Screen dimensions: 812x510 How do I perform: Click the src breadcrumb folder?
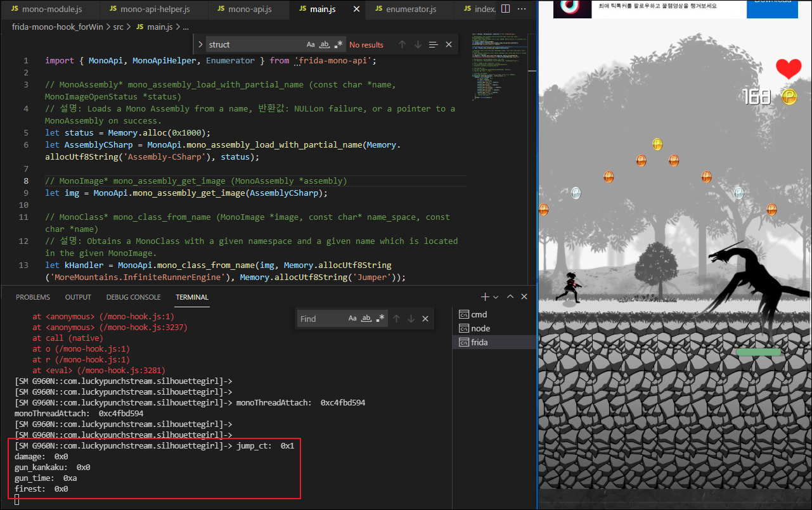click(118, 27)
